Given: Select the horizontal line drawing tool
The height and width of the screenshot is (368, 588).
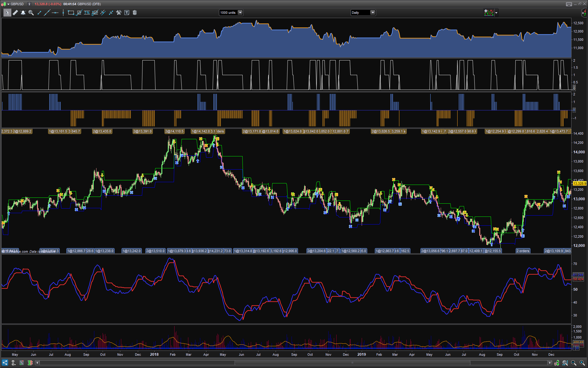Looking at the screenshot, I should (55, 13).
